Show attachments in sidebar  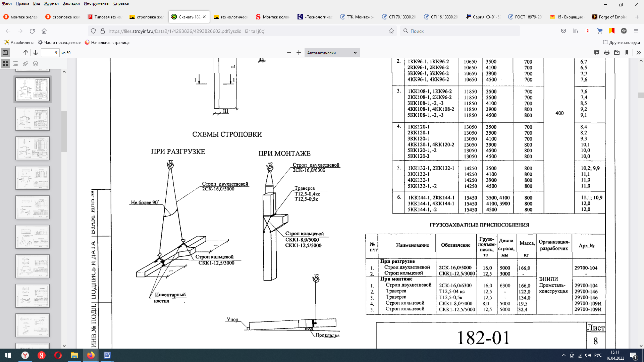coord(25,63)
